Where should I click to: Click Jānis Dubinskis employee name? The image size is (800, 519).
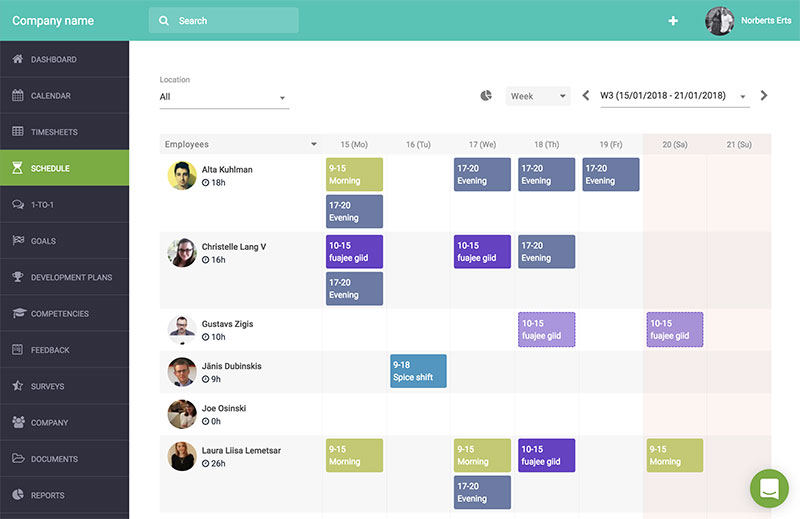pyautogui.click(x=231, y=365)
